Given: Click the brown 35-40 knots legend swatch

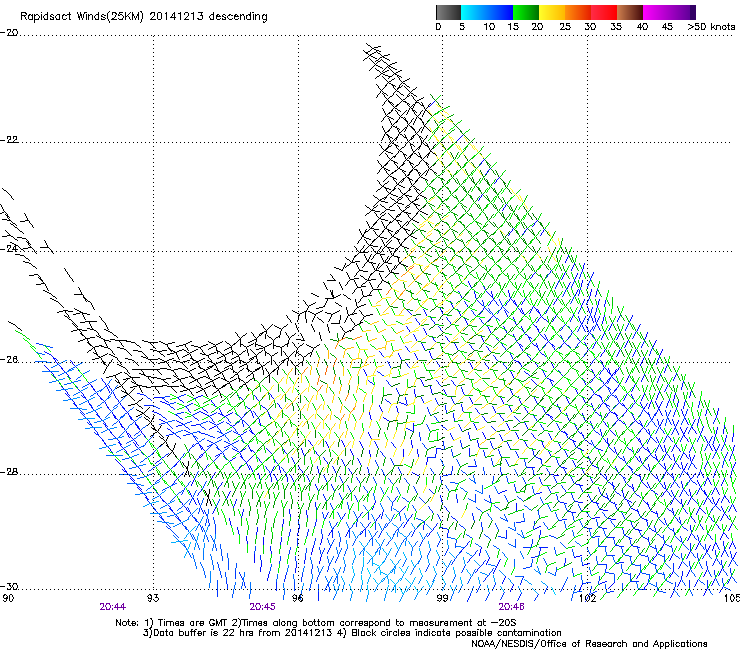Looking at the screenshot, I should tap(630, 12).
